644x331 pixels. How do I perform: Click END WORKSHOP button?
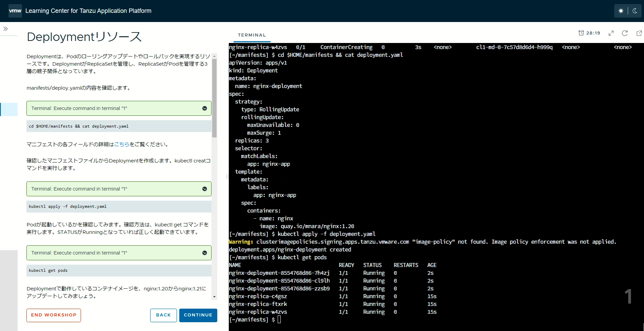pos(54,315)
